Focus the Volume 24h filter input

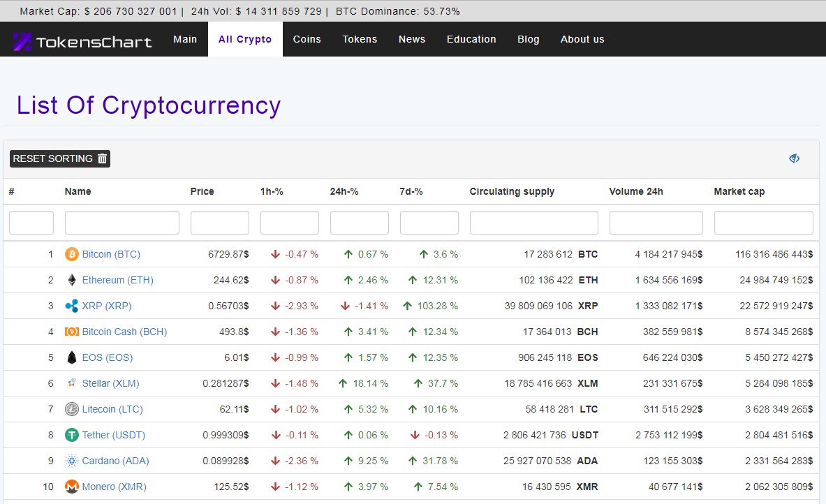(x=656, y=223)
